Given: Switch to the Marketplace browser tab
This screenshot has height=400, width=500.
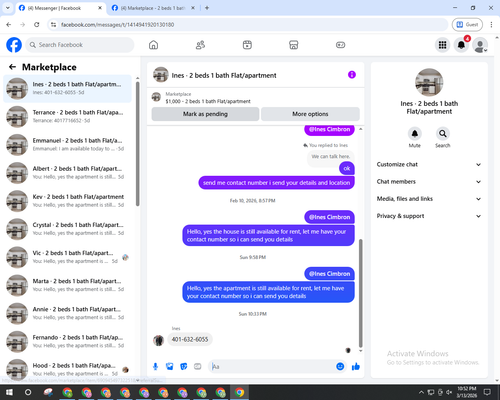Looking at the screenshot, I should 153,8.
